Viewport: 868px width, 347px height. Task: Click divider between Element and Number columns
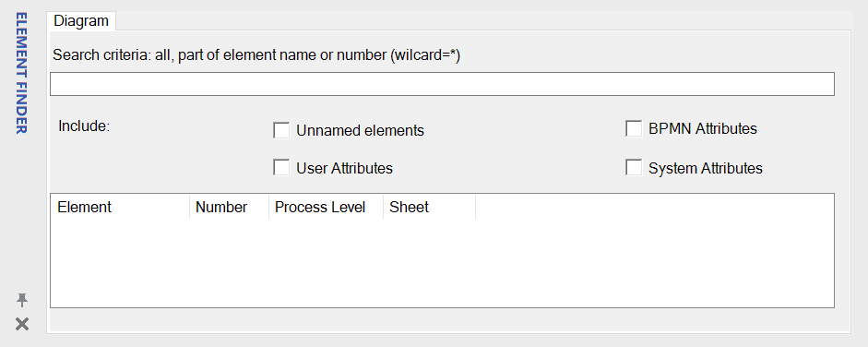(x=189, y=207)
